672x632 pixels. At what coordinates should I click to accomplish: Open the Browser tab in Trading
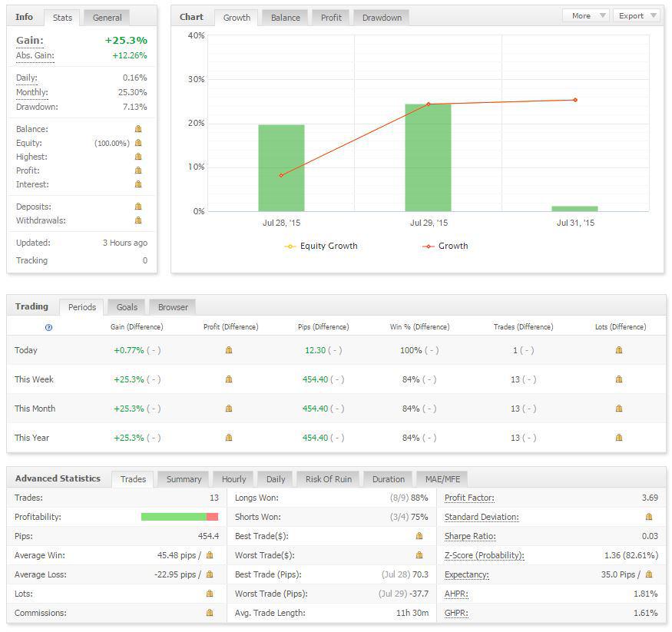coord(173,307)
